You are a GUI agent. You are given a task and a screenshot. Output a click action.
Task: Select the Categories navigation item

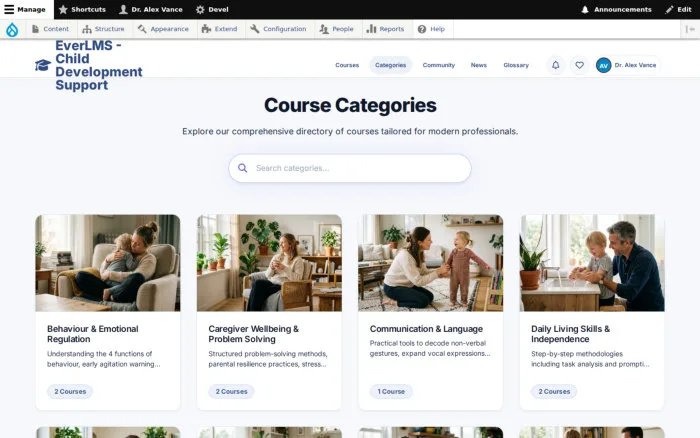pyautogui.click(x=390, y=65)
